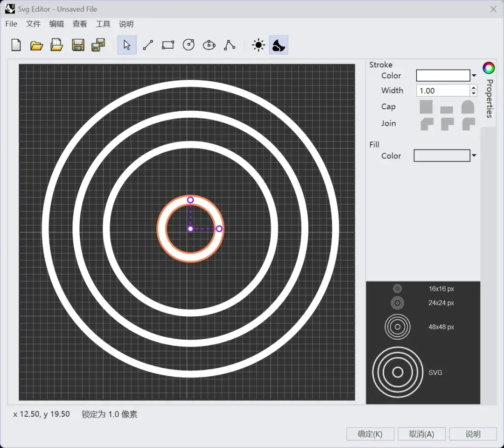Pick the polyline drawing tool
Screen dimensions: 504x448
pyautogui.click(x=230, y=45)
